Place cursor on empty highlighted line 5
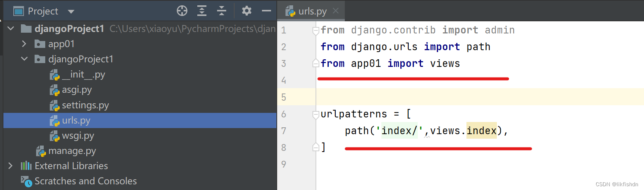Viewport: 644px width, 190px height. point(480,97)
